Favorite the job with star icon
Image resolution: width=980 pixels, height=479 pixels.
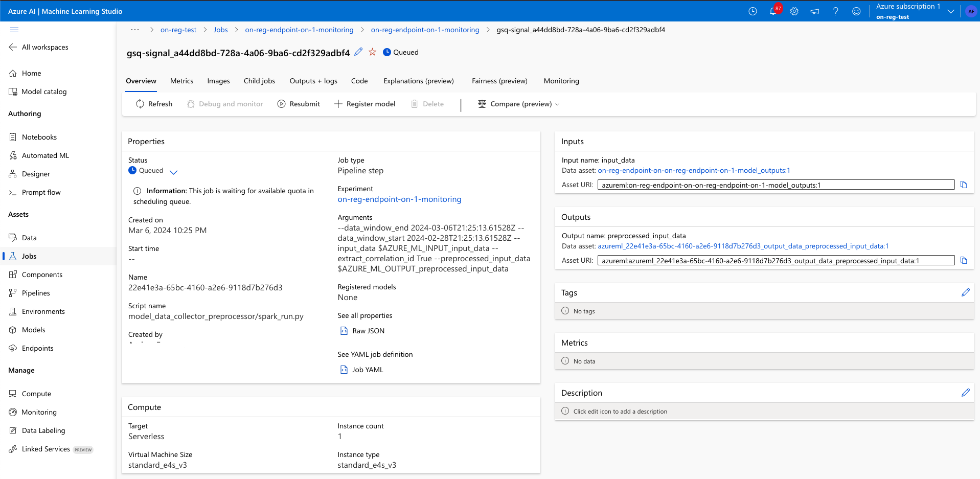pos(372,52)
